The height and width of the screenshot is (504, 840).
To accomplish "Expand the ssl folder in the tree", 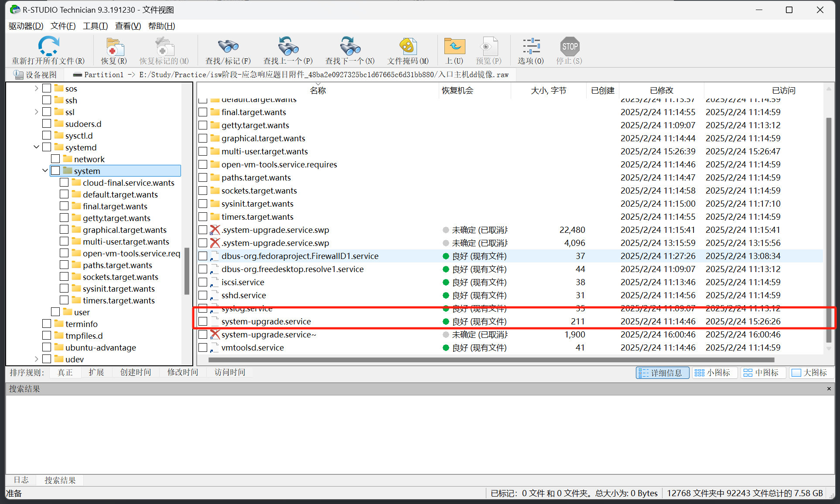I will coord(36,112).
